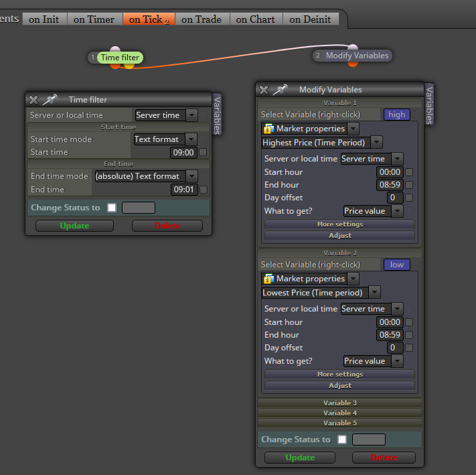
Task: Click the yellow output dot on Time filter node
Action: pos(129,66)
